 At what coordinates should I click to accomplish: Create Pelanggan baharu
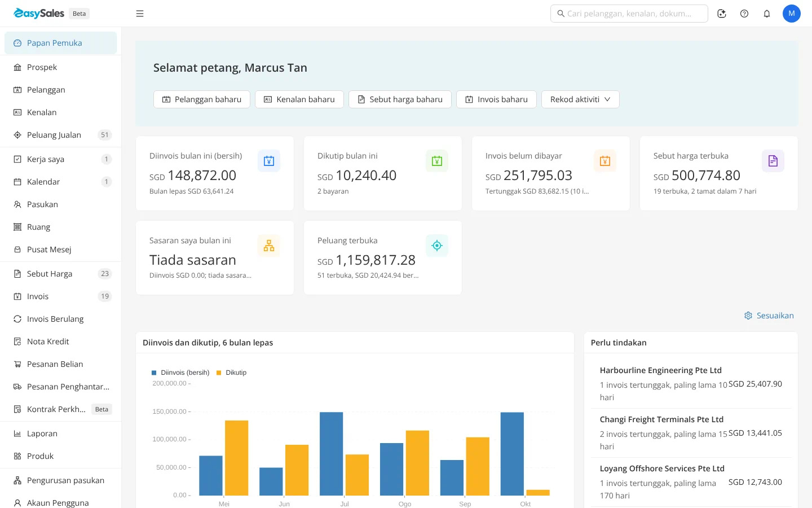pos(202,99)
